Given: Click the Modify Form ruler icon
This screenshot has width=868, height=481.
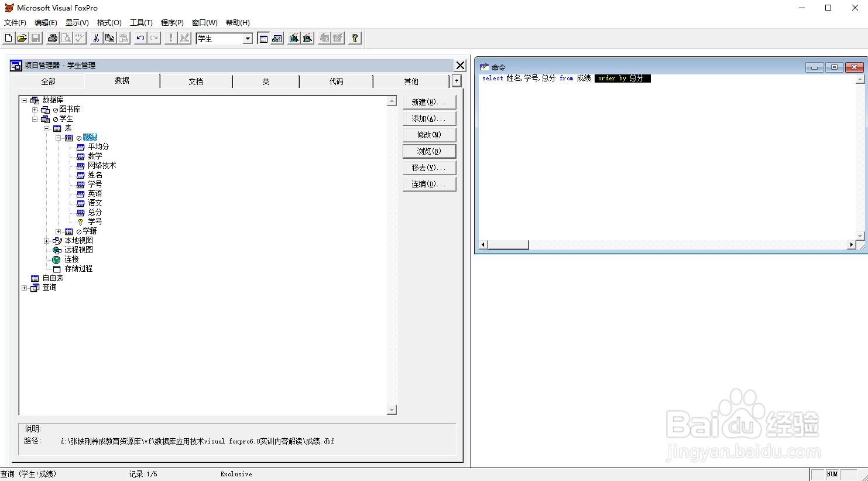Looking at the screenshot, I should coord(184,38).
